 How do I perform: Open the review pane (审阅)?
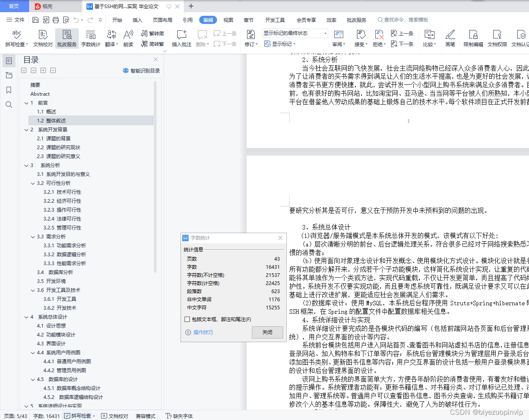[339, 39]
